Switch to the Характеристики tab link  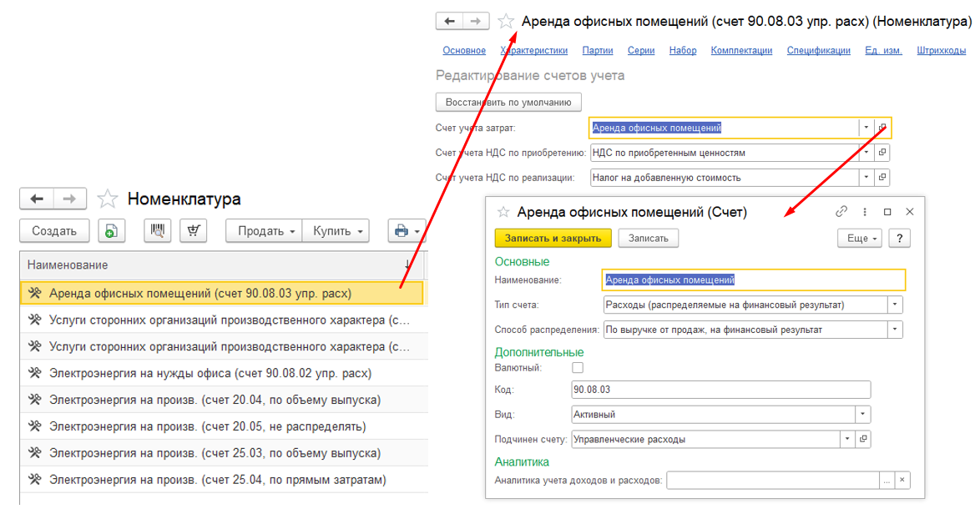[533, 51]
